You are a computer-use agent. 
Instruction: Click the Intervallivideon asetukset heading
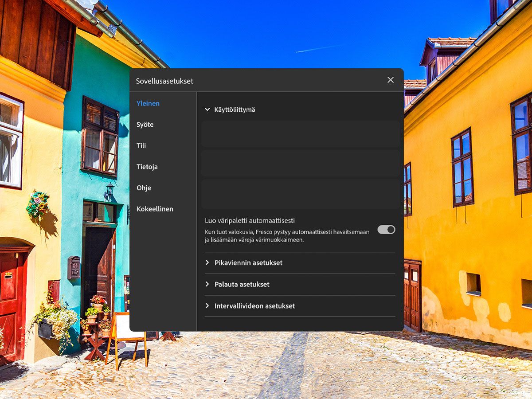254,305
